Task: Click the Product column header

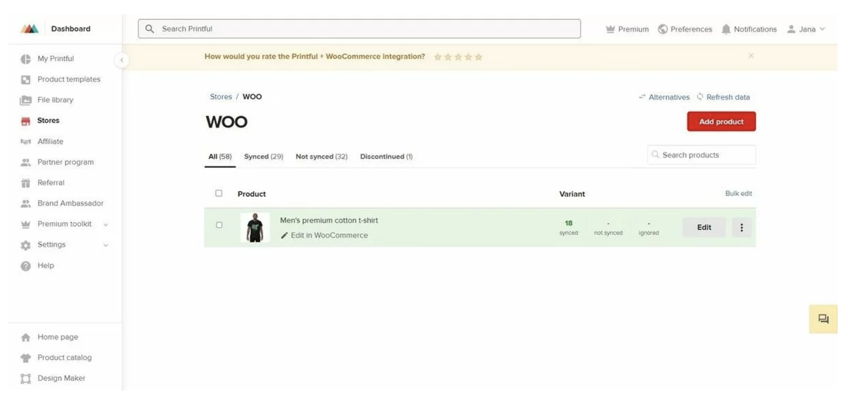Action: [x=252, y=194]
